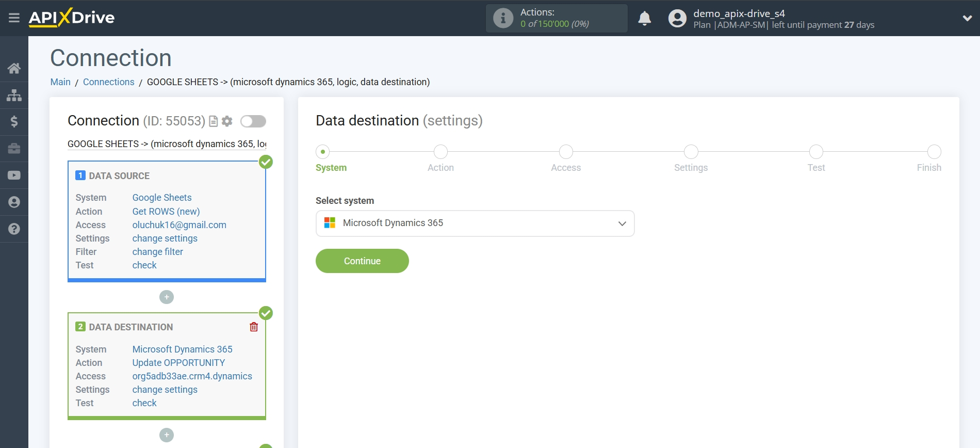Open briefcase icon in sidebar

tap(14, 149)
